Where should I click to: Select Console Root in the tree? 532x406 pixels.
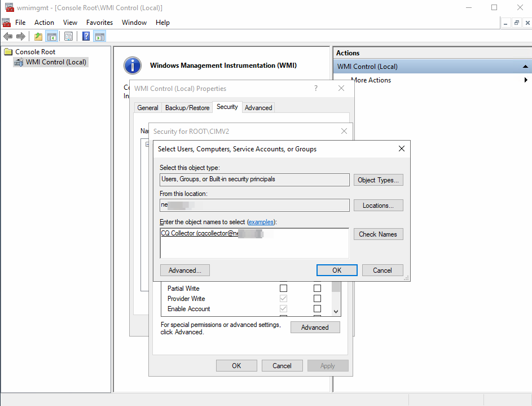pyautogui.click(x=36, y=51)
